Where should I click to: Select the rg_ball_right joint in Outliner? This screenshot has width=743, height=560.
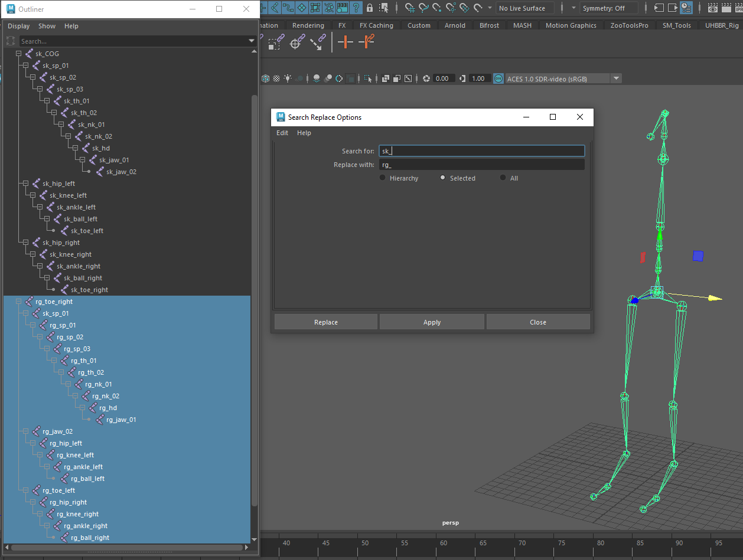(x=90, y=538)
